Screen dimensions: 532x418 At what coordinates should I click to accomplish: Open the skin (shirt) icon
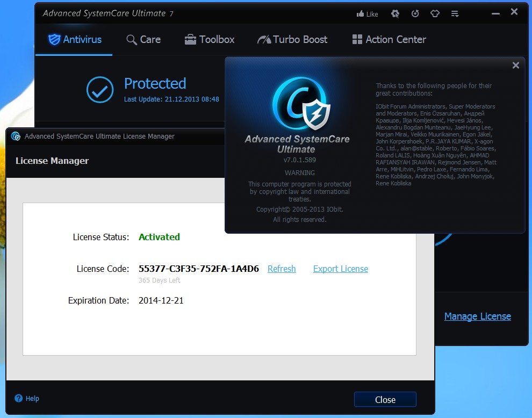pos(435,13)
